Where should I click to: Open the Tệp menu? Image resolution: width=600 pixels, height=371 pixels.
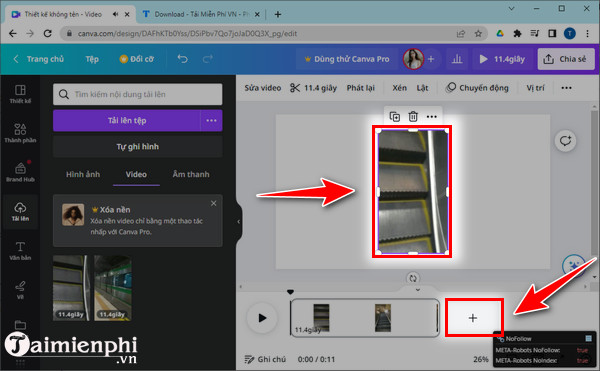click(92, 59)
